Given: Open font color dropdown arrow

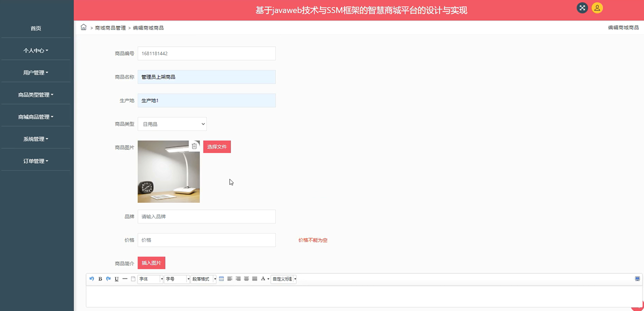Looking at the screenshot, I should [x=268, y=279].
